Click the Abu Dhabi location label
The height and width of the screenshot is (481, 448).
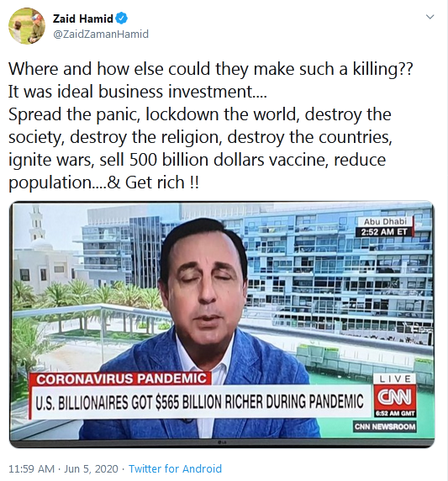pos(385,221)
